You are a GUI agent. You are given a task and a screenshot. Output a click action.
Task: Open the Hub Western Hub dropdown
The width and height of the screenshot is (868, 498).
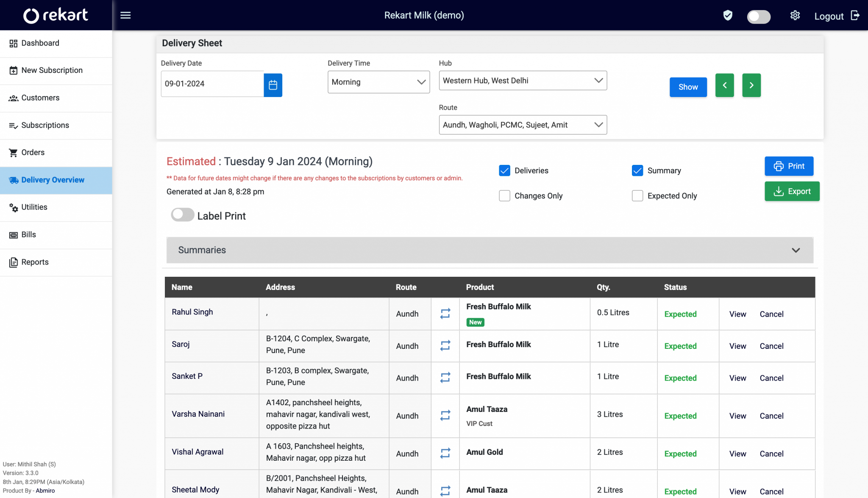point(523,81)
